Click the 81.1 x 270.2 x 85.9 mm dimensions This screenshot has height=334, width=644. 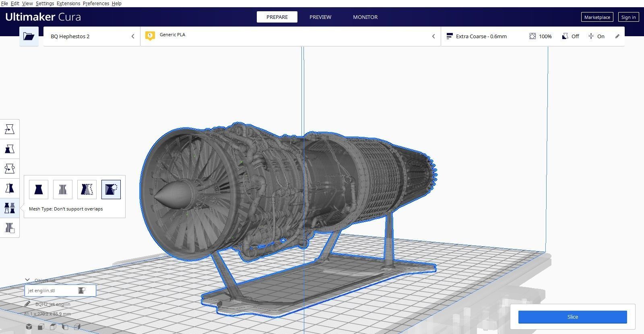[47, 314]
